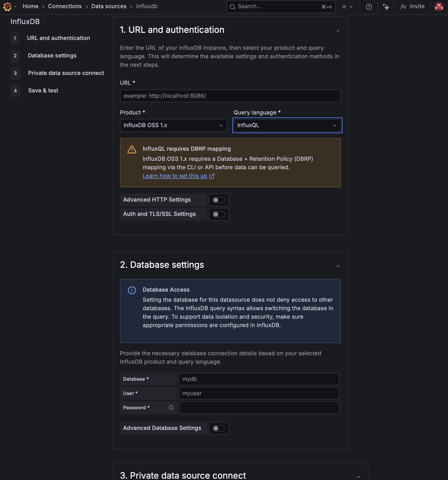
Task: Open the Product dropdown
Action: (x=173, y=125)
